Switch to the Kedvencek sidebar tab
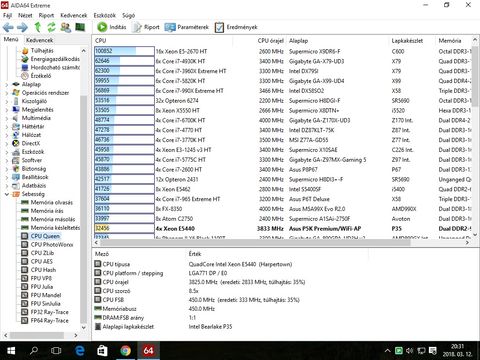This screenshot has width=480, height=360. coord(39,40)
